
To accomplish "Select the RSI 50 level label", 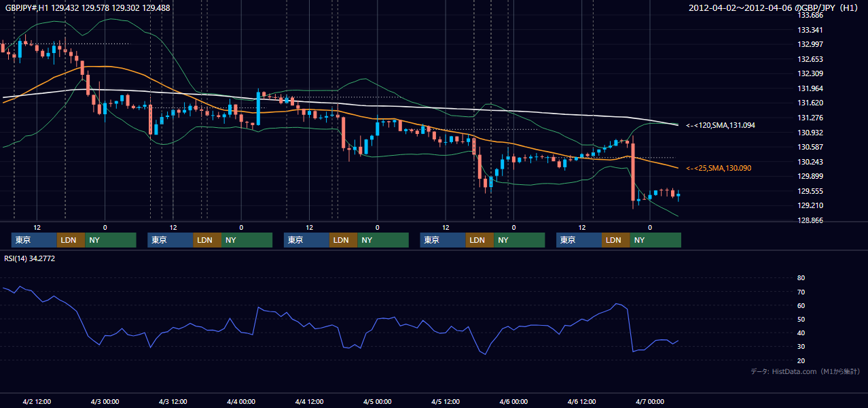I will (x=801, y=319).
